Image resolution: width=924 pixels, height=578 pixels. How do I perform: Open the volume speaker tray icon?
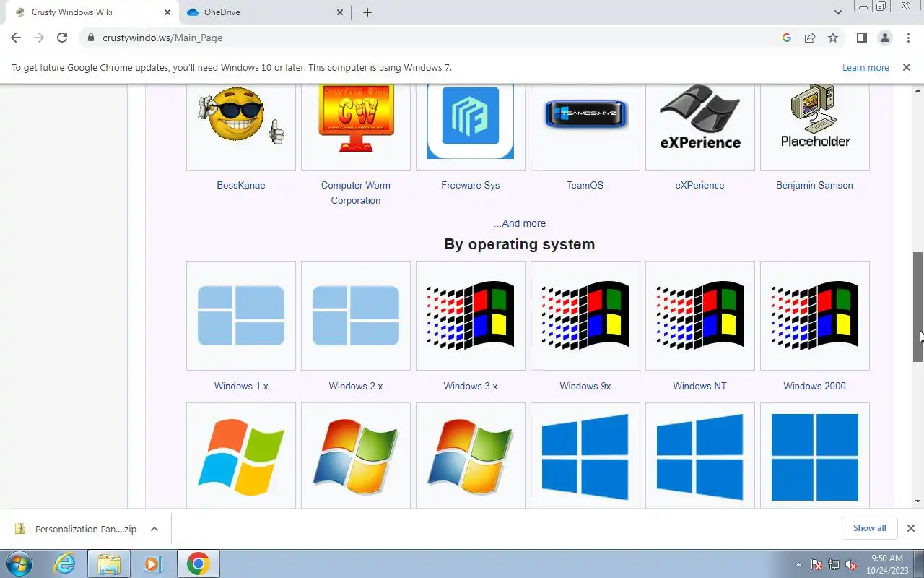coord(851,564)
